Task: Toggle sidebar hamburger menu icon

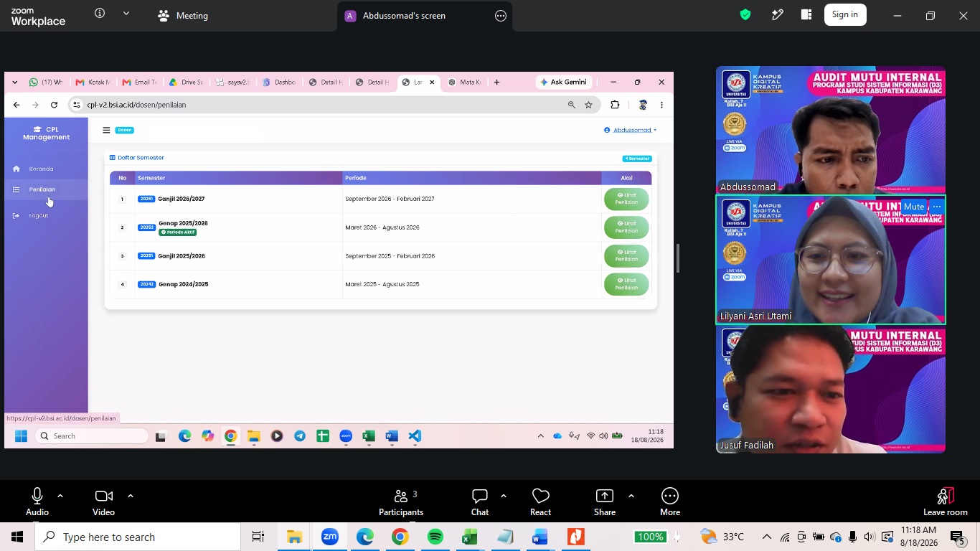Action: coord(106,130)
